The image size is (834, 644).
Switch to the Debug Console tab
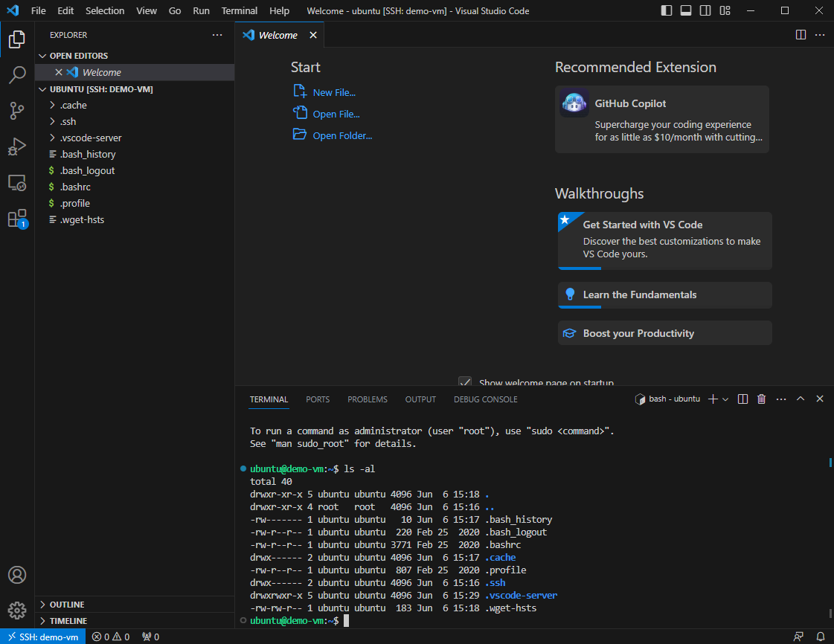click(486, 399)
